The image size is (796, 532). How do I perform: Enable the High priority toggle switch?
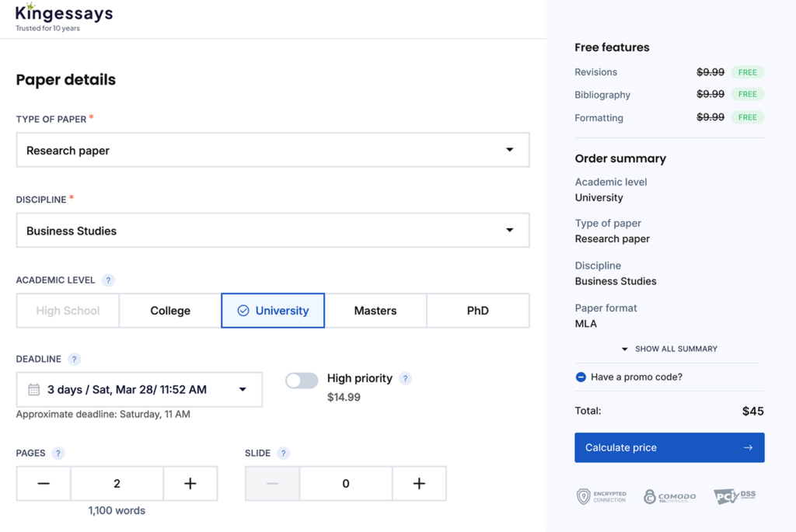pyautogui.click(x=302, y=381)
